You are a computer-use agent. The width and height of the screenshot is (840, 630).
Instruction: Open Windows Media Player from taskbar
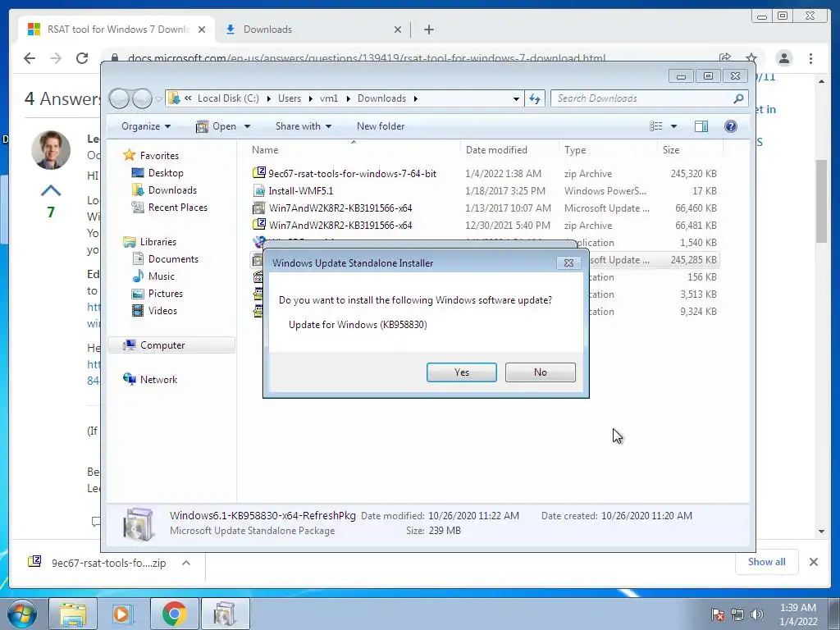(122, 614)
